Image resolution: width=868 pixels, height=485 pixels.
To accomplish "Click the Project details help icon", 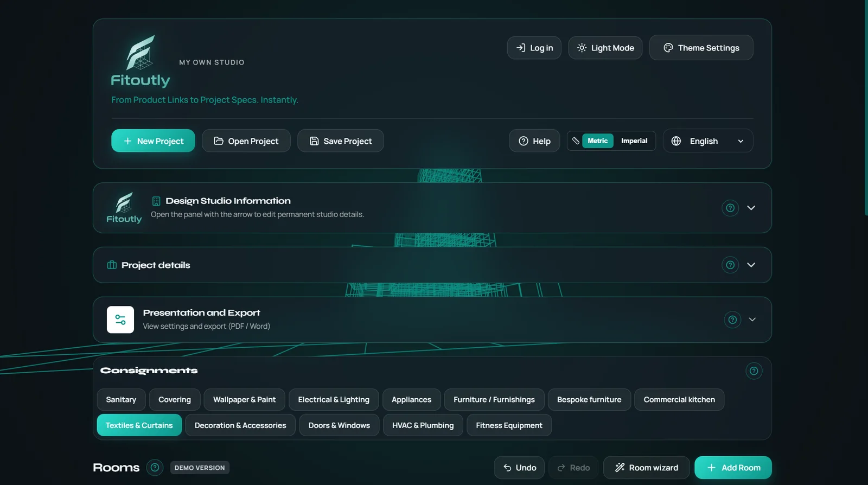I will click(730, 265).
